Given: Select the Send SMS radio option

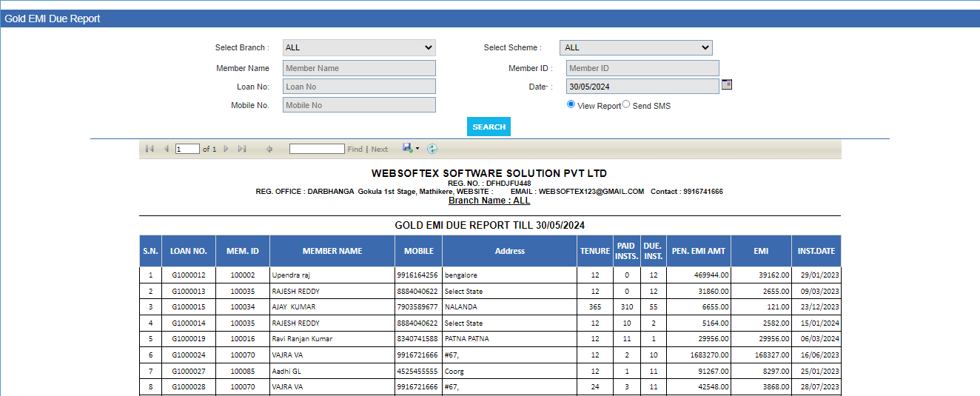Looking at the screenshot, I should [626, 104].
